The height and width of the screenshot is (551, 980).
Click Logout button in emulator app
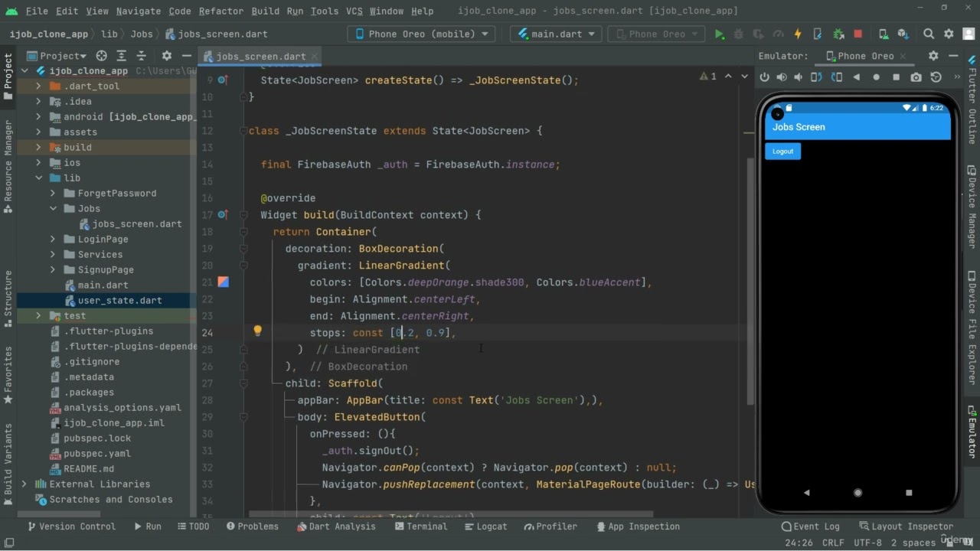click(782, 152)
